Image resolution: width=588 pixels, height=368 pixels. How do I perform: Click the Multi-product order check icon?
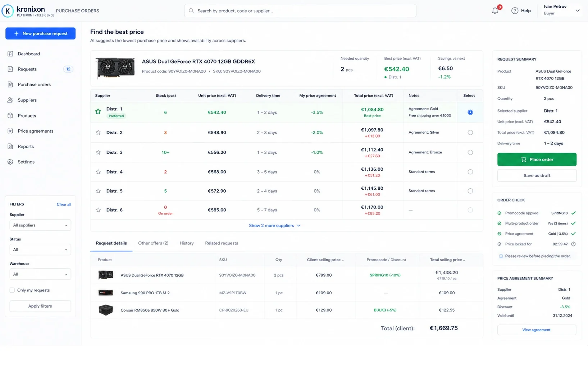[x=499, y=224]
